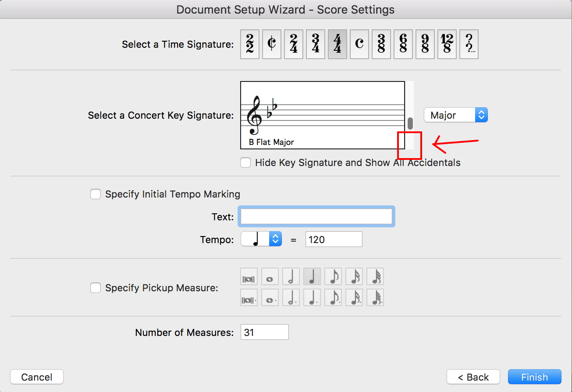Open the custom time signature option
572x392 pixels.
[469, 44]
